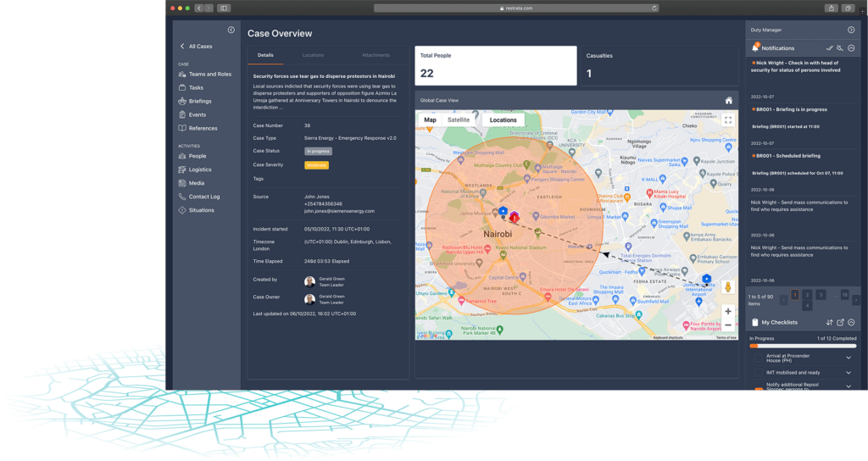This screenshot has height=461, width=868.
Task: Open the Attachments tab
Action: pyautogui.click(x=376, y=55)
